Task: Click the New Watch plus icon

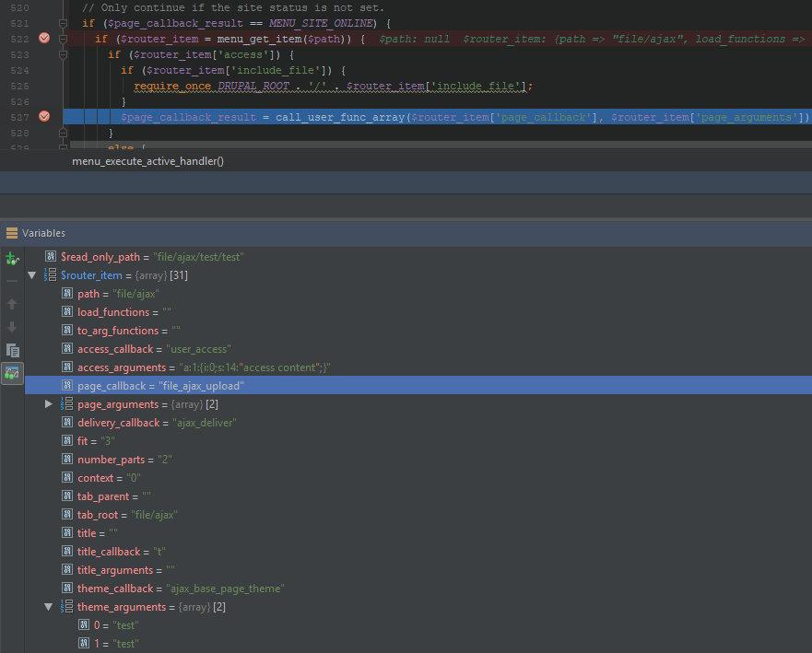Action: click(12, 259)
